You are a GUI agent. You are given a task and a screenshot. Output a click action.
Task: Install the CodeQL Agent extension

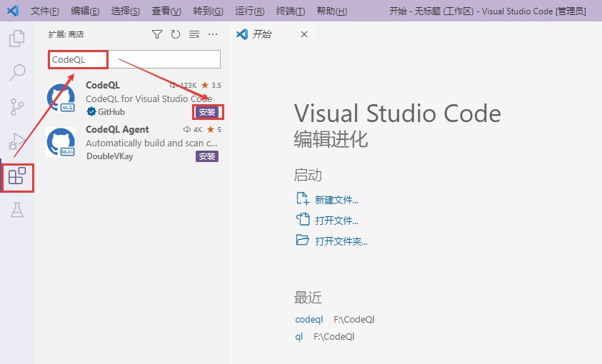207,156
